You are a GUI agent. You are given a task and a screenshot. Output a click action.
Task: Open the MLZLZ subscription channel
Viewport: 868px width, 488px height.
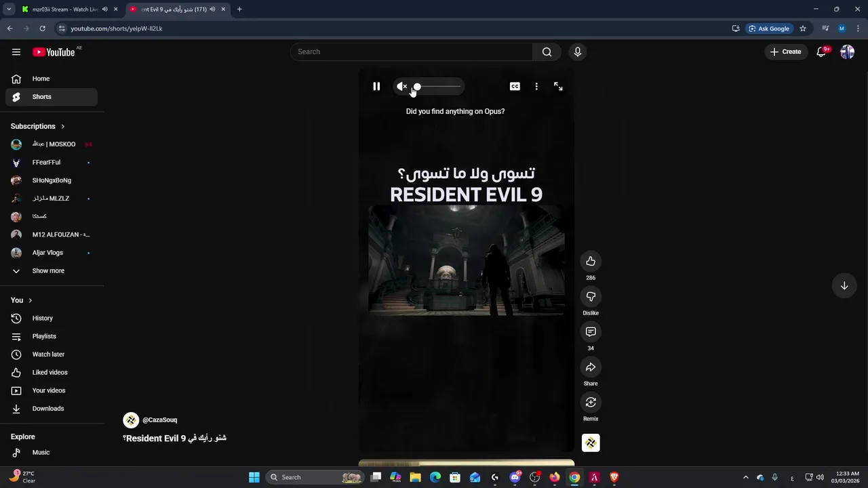pyautogui.click(x=52, y=199)
